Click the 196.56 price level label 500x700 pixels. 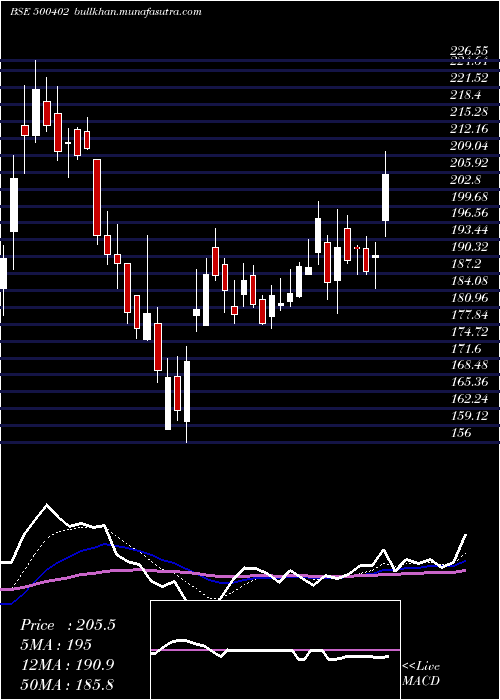pos(469,213)
